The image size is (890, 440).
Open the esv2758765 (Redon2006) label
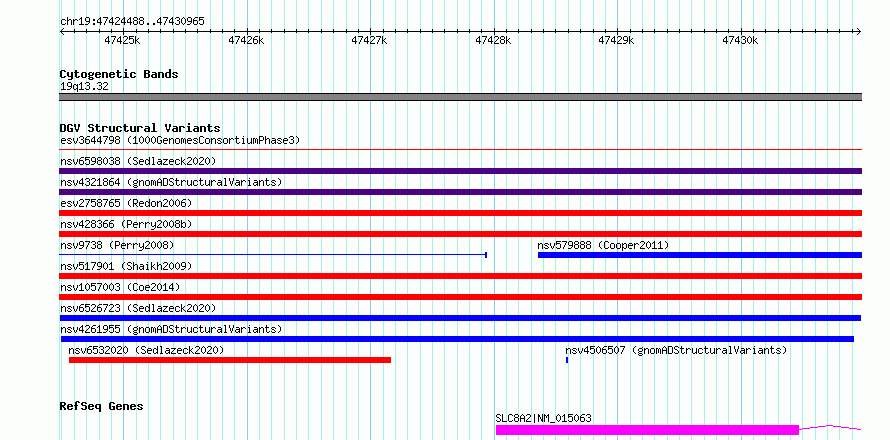[x=126, y=203]
